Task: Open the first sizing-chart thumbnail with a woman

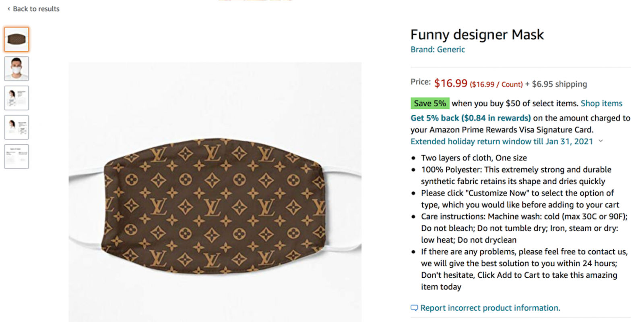Action: [16, 98]
